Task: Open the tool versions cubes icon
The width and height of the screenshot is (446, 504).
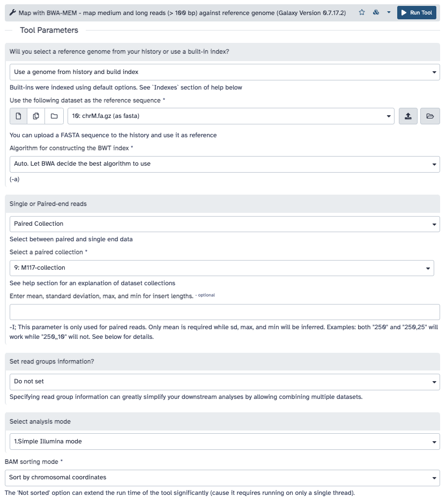Action: pyautogui.click(x=376, y=12)
